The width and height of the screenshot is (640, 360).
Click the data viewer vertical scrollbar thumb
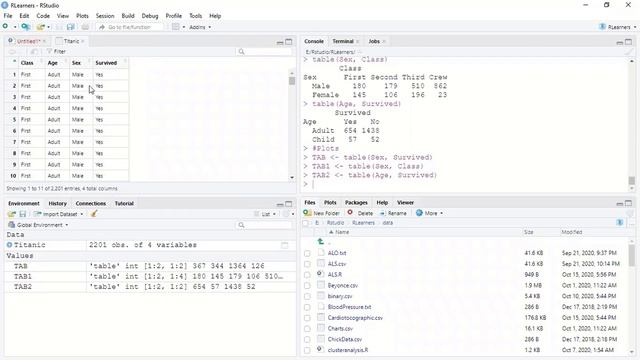tap(292, 81)
